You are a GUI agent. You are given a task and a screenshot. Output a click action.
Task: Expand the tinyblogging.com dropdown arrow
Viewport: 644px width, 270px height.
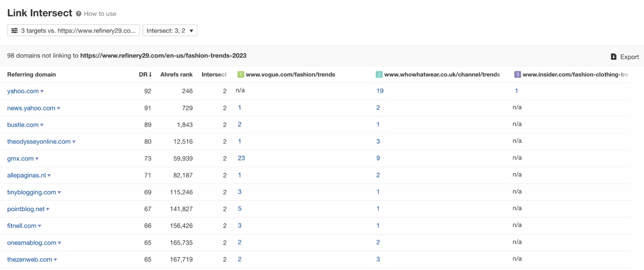click(x=59, y=193)
